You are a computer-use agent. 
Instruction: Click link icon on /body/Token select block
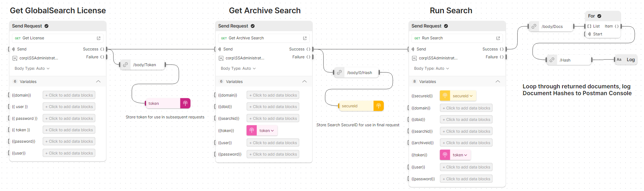(x=125, y=65)
